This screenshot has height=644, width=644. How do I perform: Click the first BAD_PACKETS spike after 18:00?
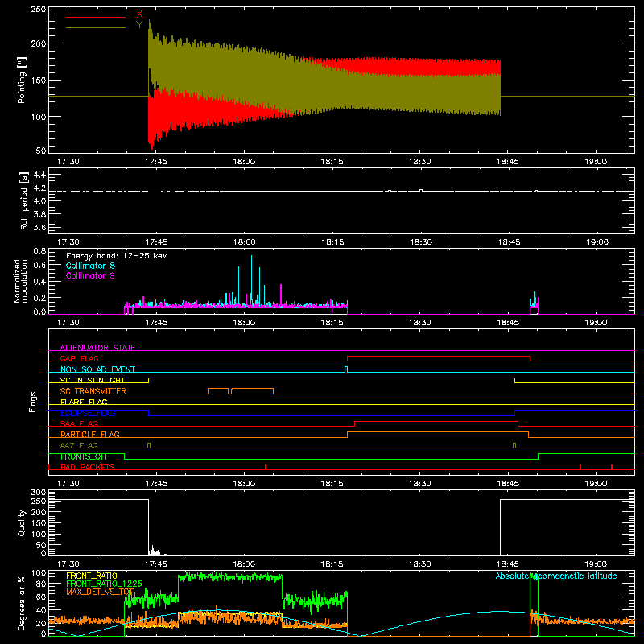click(x=266, y=467)
